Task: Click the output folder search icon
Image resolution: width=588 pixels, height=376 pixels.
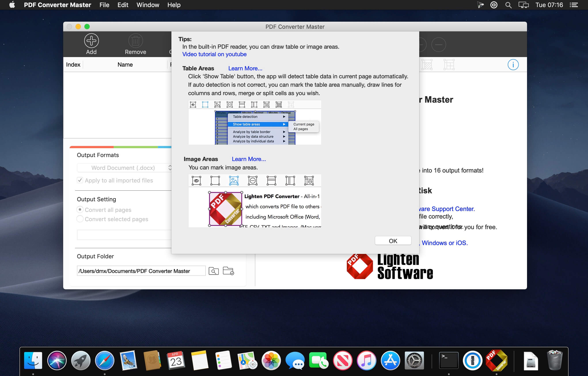Action: pyautogui.click(x=214, y=271)
